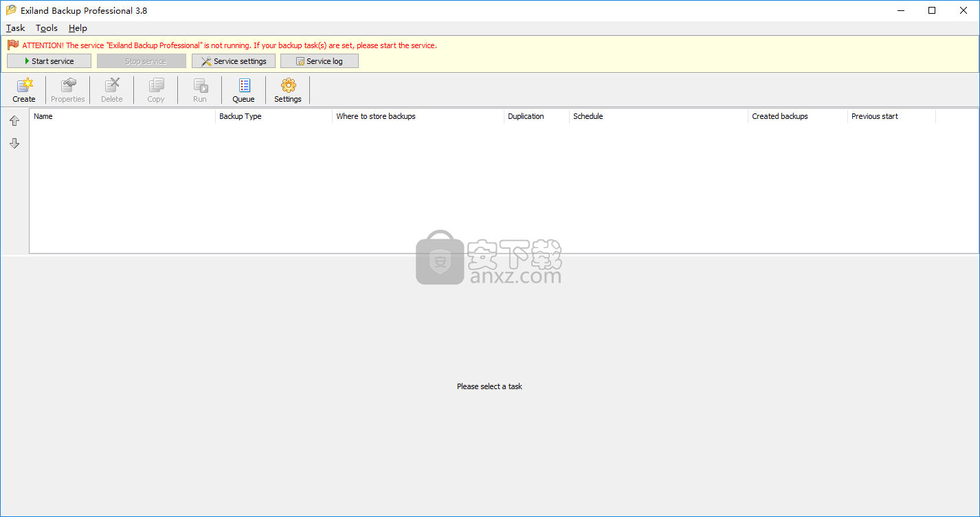Click the Previous start column header
The image size is (980, 517).
891,116
